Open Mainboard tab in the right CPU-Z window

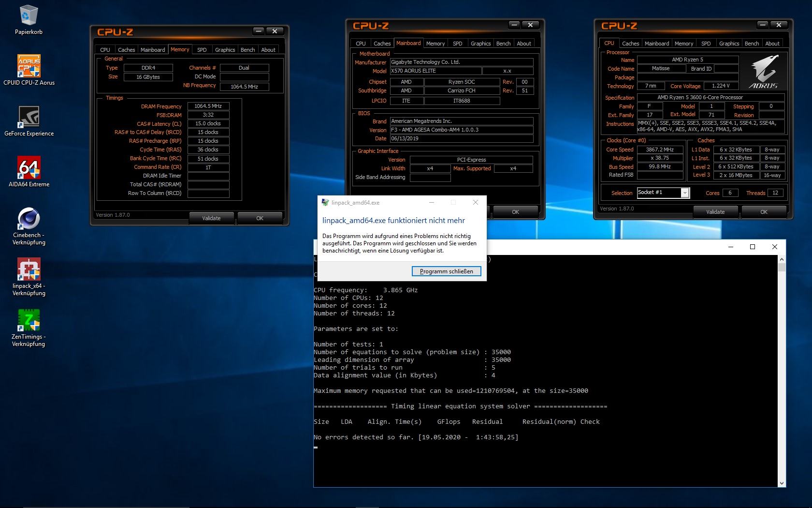[657, 44]
